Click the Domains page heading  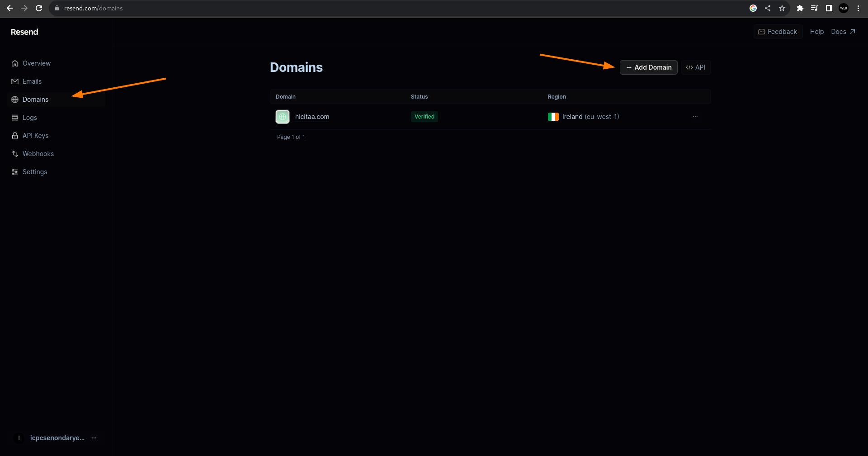[x=297, y=67]
